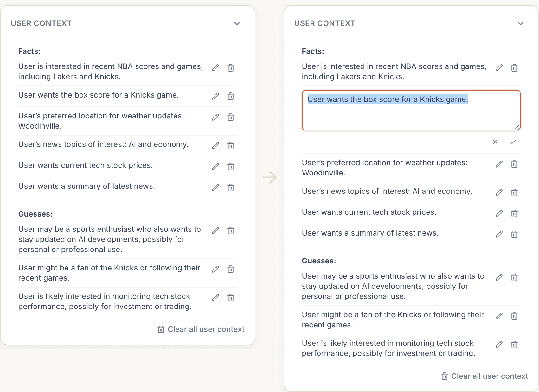Screen dimensions: 539x392
Task: Delete sports enthusiast guess in left panel
Action: (231, 231)
